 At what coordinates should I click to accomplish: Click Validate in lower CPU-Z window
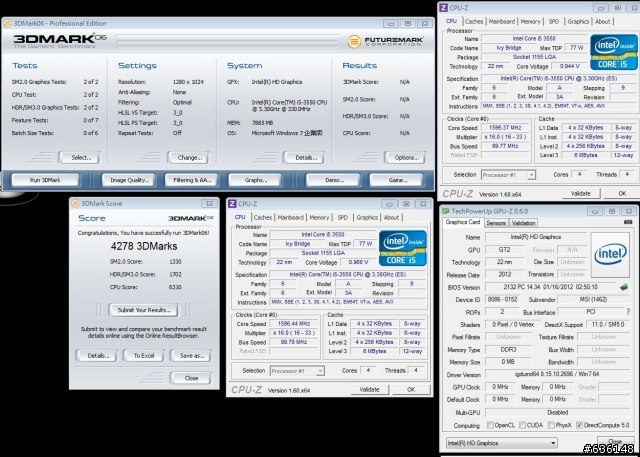coord(370,390)
